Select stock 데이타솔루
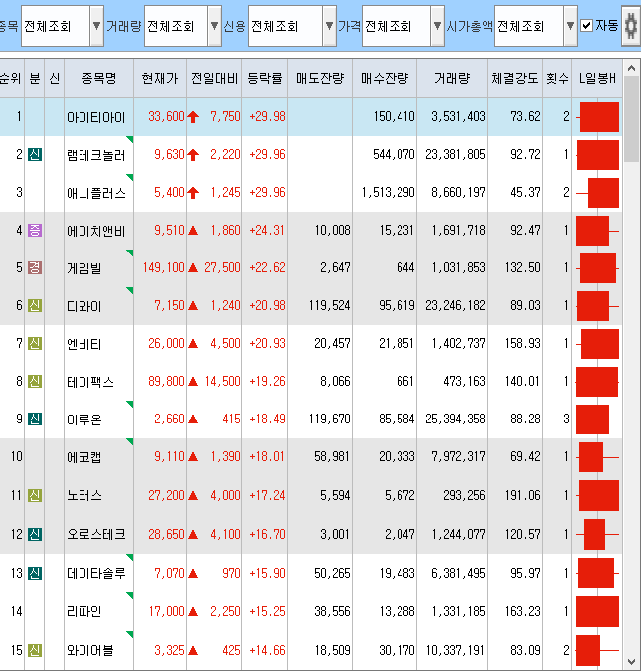641x672 pixels. 96,573
